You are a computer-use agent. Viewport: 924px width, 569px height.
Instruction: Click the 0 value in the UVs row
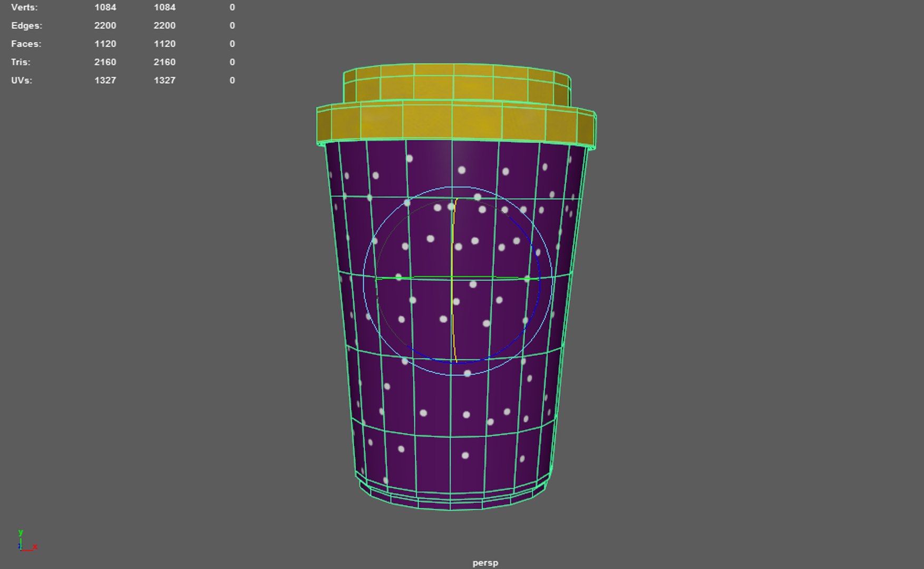[x=232, y=80]
